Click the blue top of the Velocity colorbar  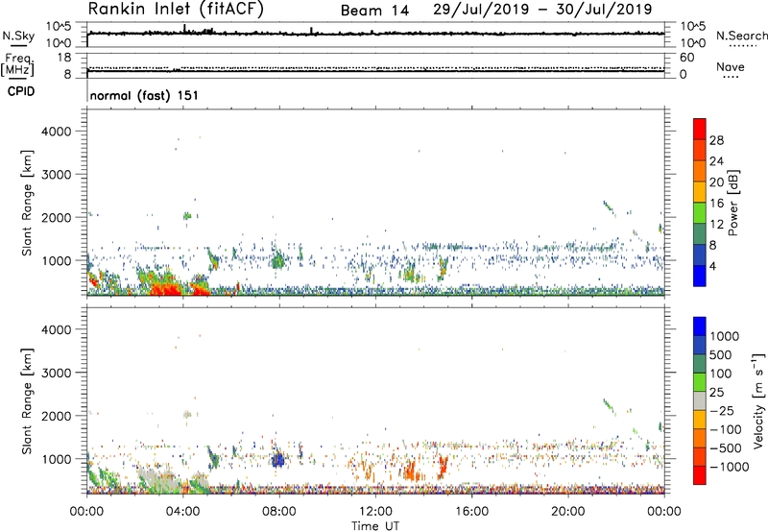coord(700,326)
